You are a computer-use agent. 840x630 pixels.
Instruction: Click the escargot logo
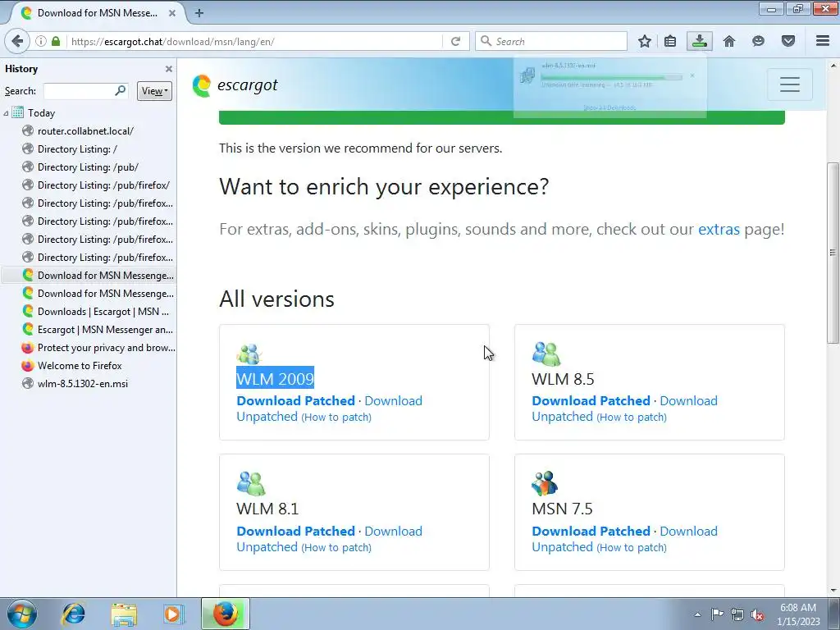235,85
